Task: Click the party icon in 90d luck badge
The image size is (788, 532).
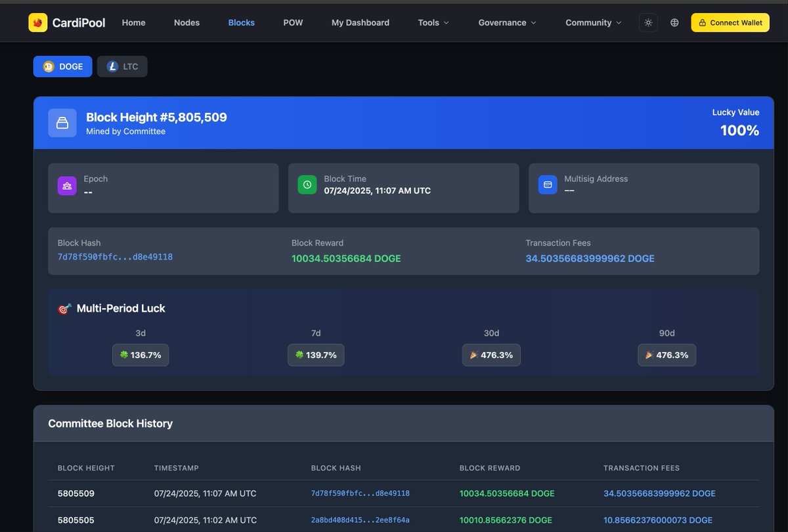Action: point(649,355)
